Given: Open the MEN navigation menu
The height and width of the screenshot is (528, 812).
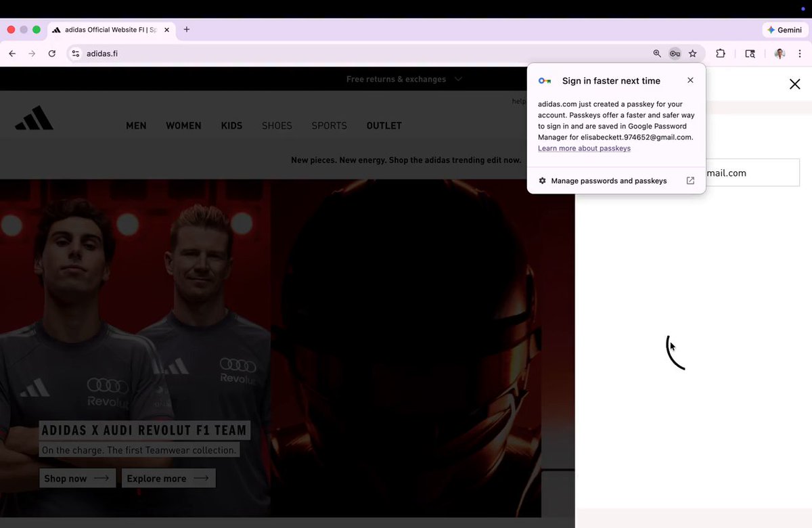Looking at the screenshot, I should pyautogui.click(x=136, y=125).
